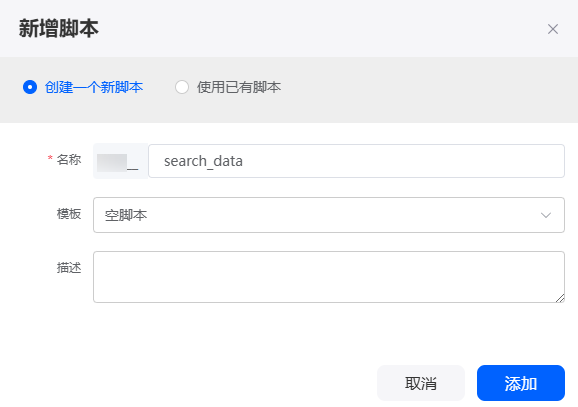Click the blurred name prefix addon box
This screenshot has height=407, width=578.
tap(121, 161)
